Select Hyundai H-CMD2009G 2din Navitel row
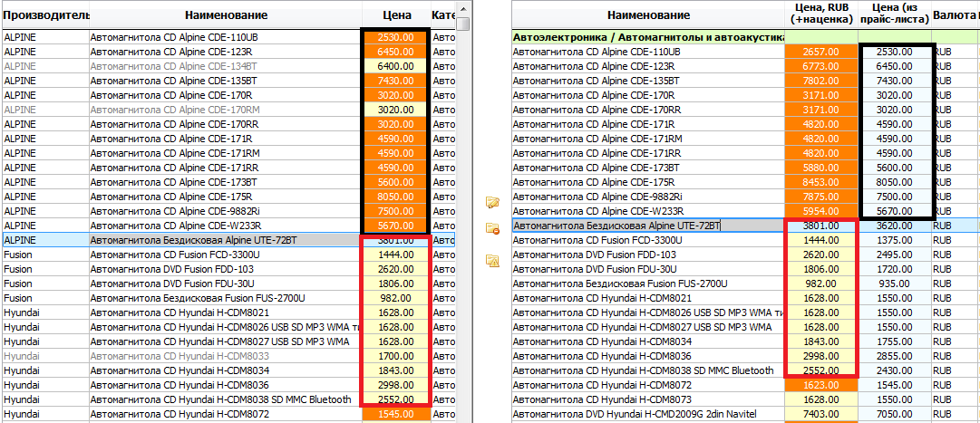Viewport: 980px width, 423px height. [745, 414]
